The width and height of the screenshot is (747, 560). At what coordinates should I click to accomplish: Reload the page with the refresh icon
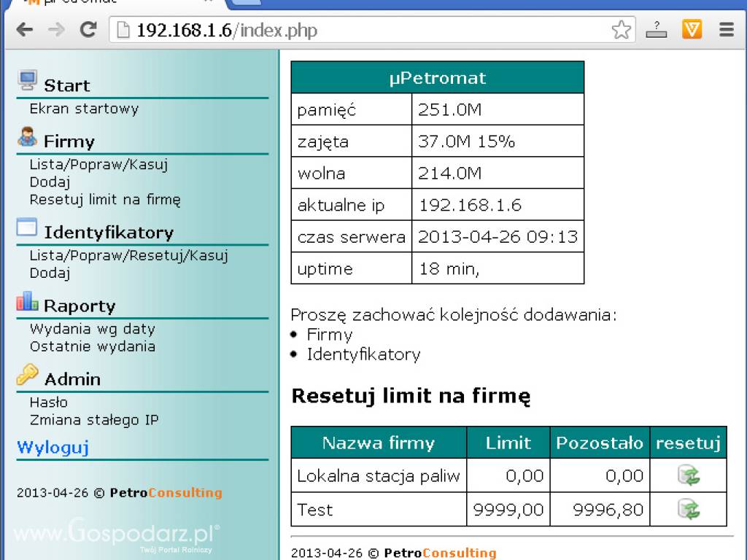[88, 29]
